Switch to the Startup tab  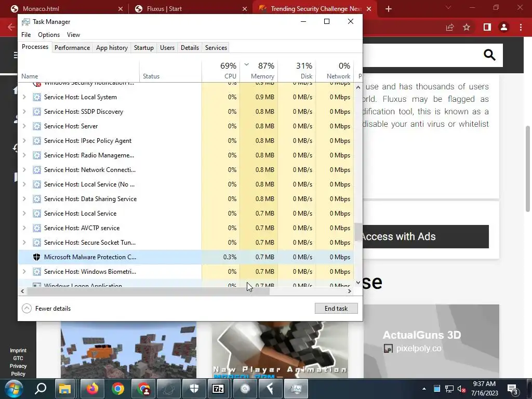(x=144, y=48)
